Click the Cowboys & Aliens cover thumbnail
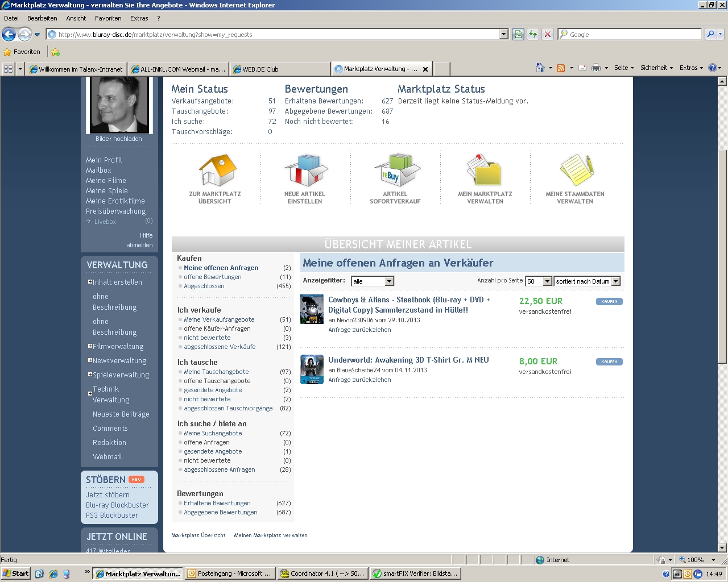The width and height of the screenshot is (728, 582). 312,309
